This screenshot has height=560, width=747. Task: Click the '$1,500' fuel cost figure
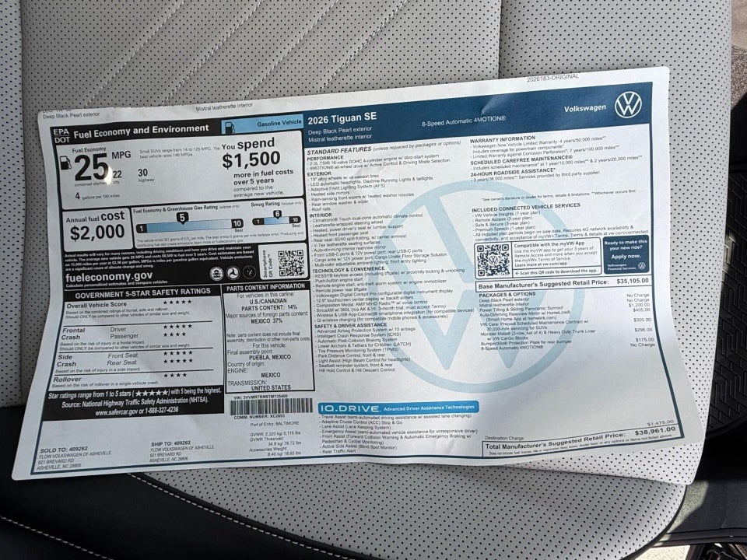(x=251, y=160)
